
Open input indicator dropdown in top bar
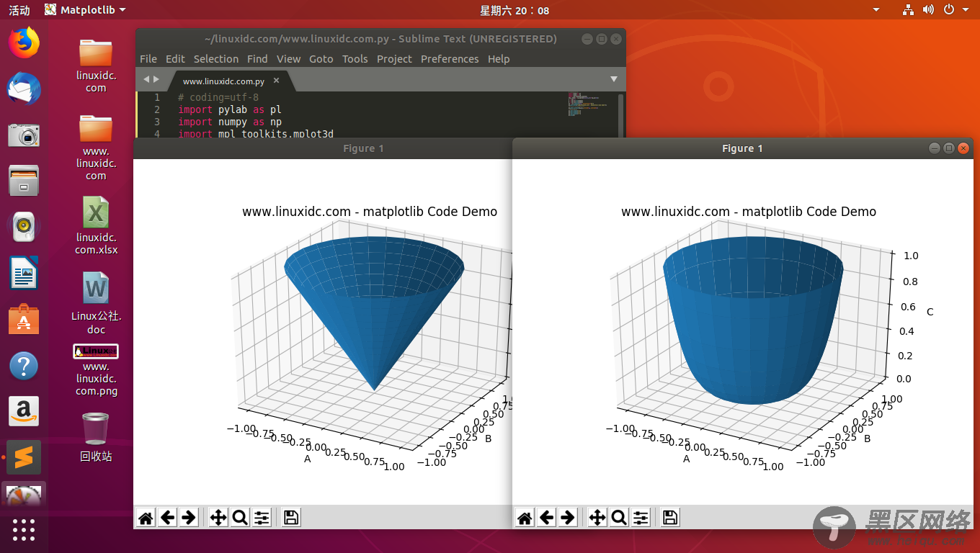[x=876, y=10]
